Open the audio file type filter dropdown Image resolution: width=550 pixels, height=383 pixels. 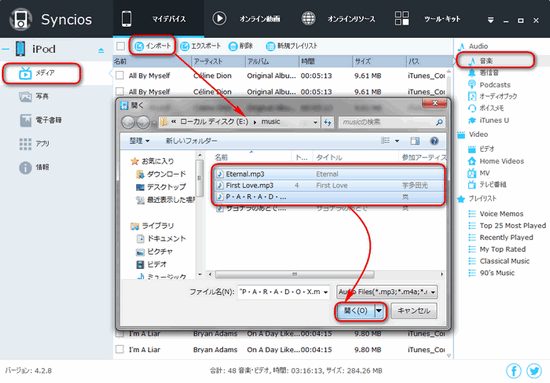(387, 292)
